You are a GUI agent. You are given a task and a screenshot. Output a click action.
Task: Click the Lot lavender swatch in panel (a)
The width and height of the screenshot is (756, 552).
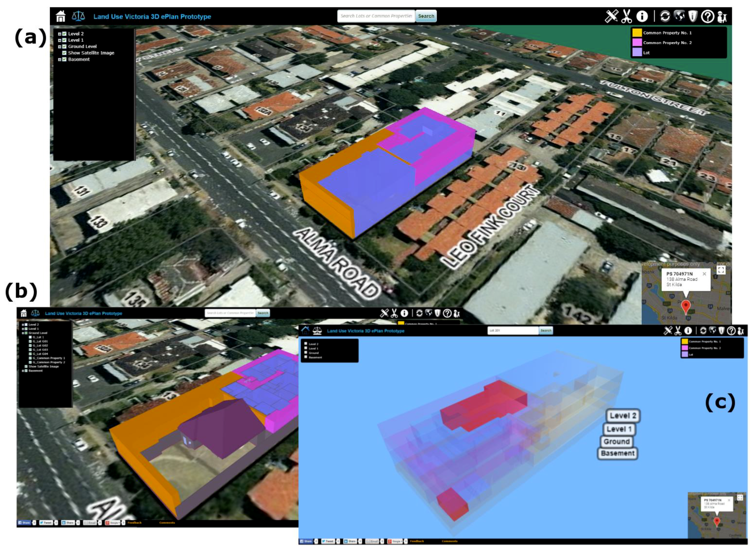pos(637,52)
